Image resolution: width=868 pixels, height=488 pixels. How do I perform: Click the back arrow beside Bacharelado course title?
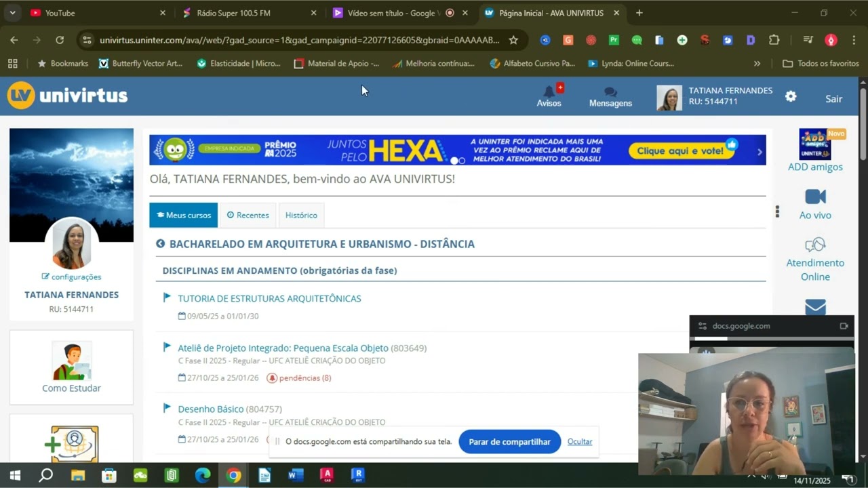coord(161,244)
